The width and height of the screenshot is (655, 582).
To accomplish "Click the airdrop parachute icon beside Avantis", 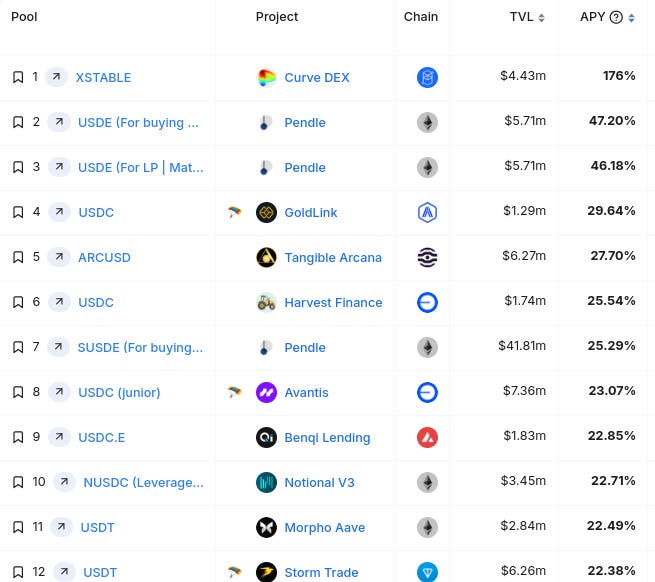I will click(235, 392).
